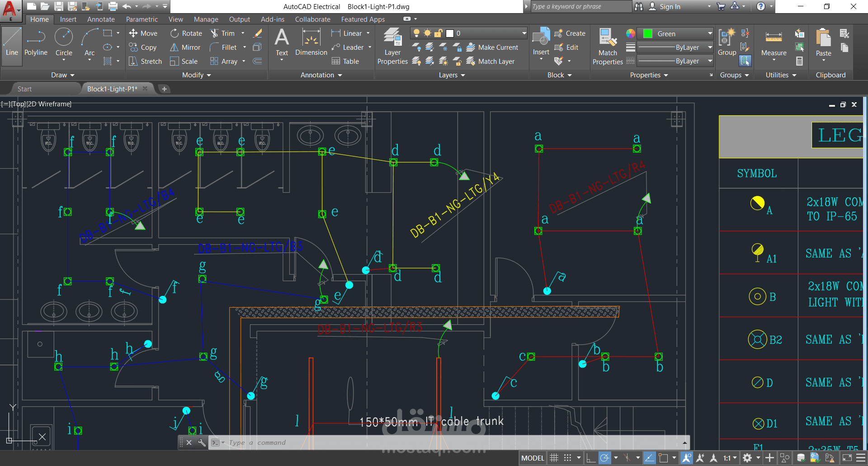This screenshot has height=466, width=868.
Task: Click Sign In
Action: pyautogui.click(x=664, y=6)
